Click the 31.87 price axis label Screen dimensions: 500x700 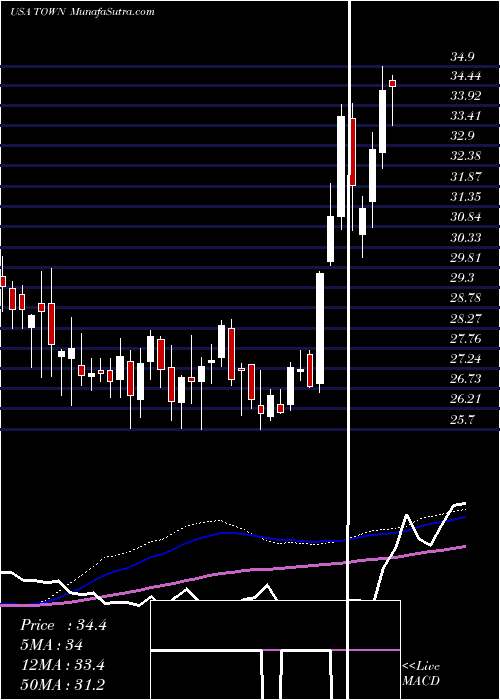tap(466, 177)
